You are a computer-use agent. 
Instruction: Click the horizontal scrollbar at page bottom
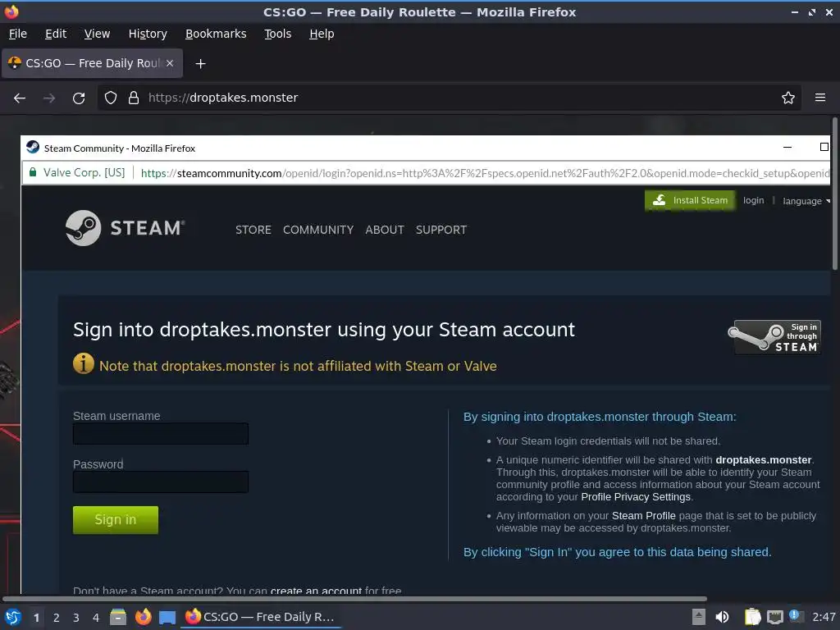tap(354, 598)
